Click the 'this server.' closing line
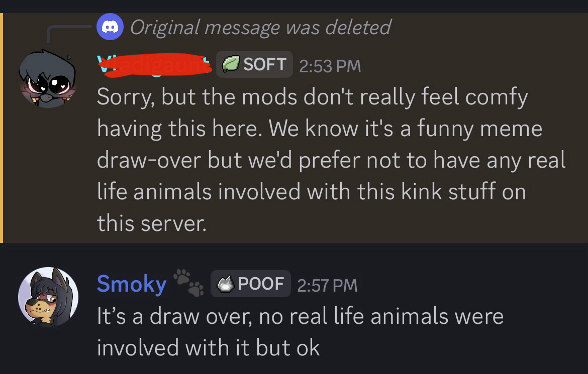The height and width of the screenshot is (374, 588). point(151,223)
